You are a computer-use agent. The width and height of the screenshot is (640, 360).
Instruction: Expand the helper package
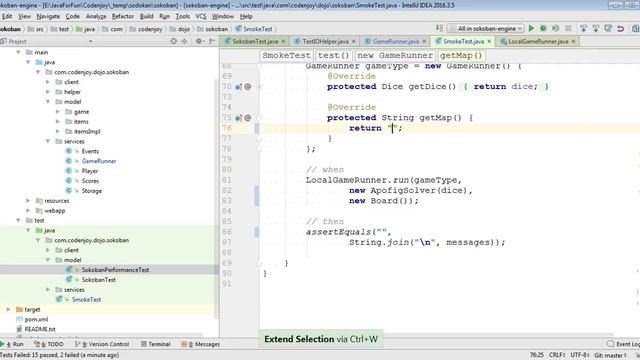pos(48,92)
